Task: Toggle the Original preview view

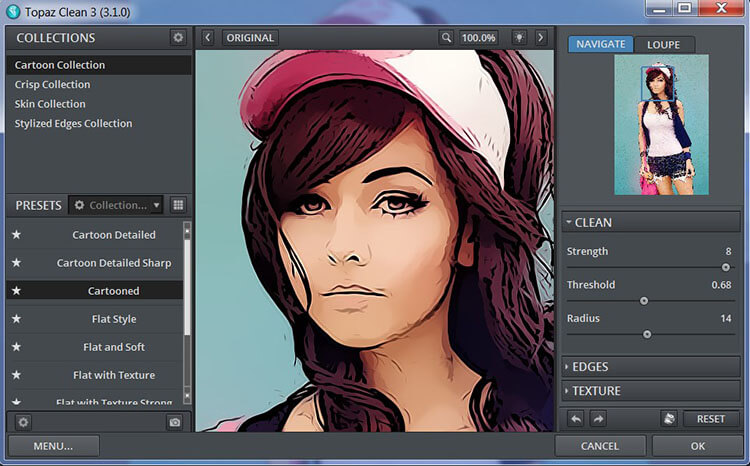Action: (x=249, y=38)
